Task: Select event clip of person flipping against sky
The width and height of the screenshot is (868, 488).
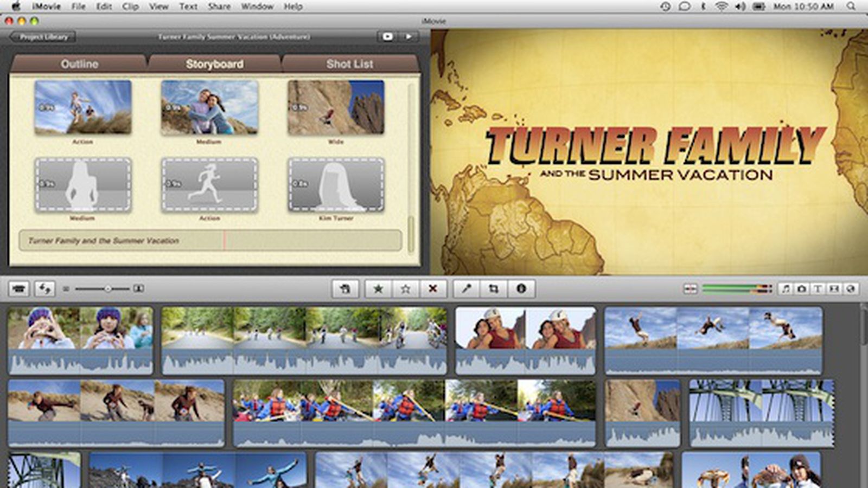Action: (713, 341)
